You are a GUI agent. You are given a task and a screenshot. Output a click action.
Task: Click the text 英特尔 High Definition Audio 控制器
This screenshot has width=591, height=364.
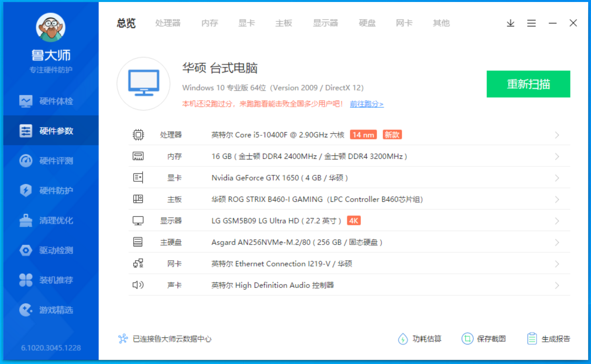[x=273, y=285]
